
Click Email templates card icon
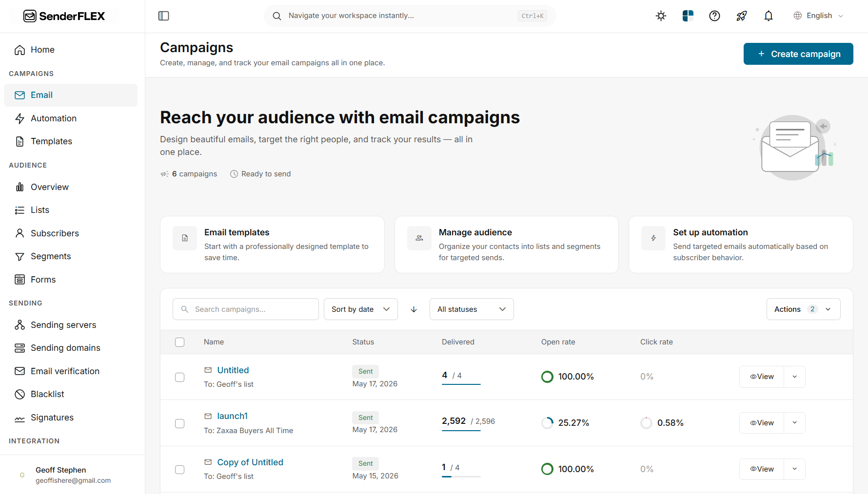pos(185,238)
